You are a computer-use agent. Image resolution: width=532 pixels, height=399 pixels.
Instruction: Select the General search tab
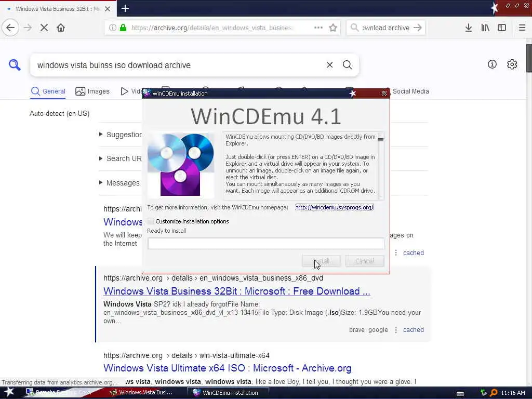coord(48,91)
